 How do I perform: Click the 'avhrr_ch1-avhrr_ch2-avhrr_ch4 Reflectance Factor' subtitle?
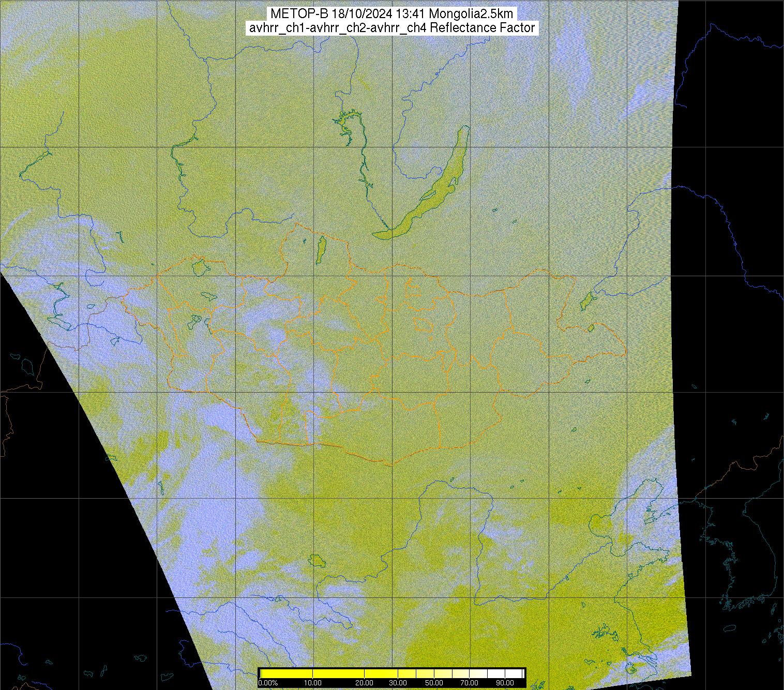pyautogui.click(x=392, y=28)
